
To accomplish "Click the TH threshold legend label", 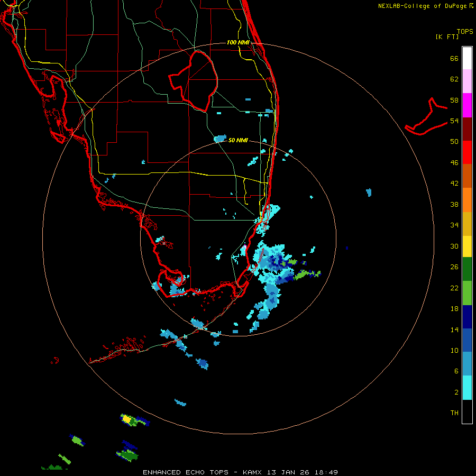I will point(454,413).
